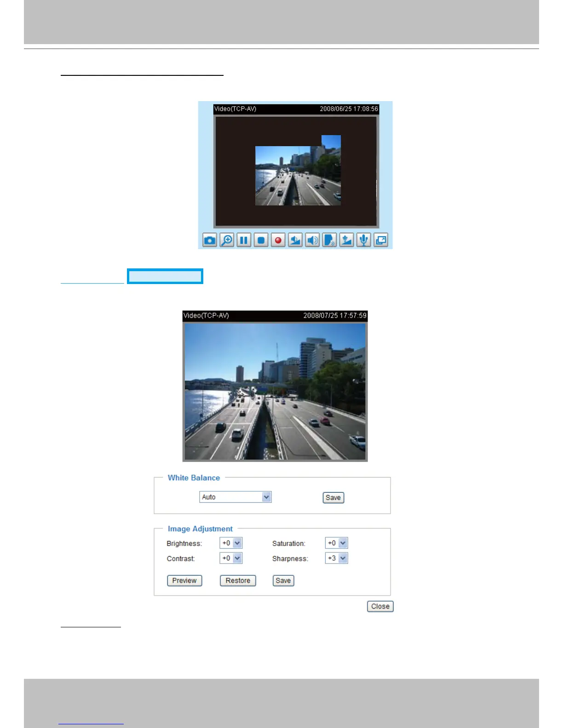Click the lower live video highway image
The height and width of the screenshot is (728, 563).
(x=275, y=392)
